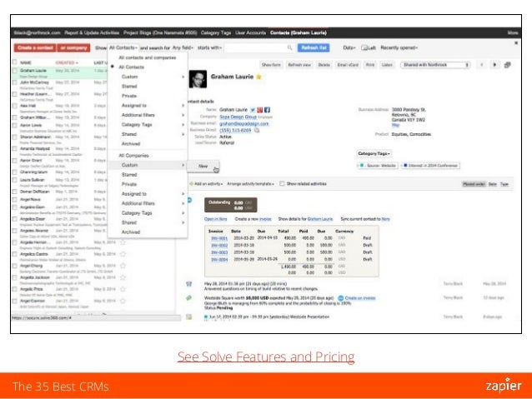Open the Data dropdown
This screenshot has width=532, height=399.
click(x=349, y=47)
